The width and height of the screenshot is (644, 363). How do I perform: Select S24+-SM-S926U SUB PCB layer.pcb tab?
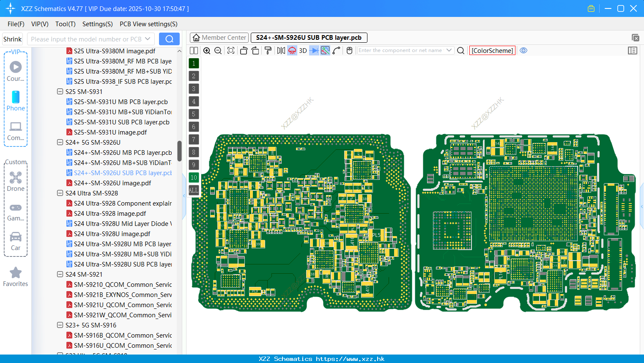tap(309, 38)
